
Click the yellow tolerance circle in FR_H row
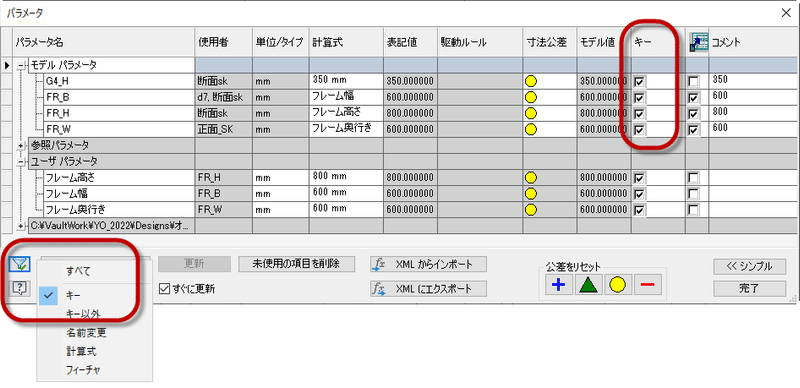coord(531,113)
